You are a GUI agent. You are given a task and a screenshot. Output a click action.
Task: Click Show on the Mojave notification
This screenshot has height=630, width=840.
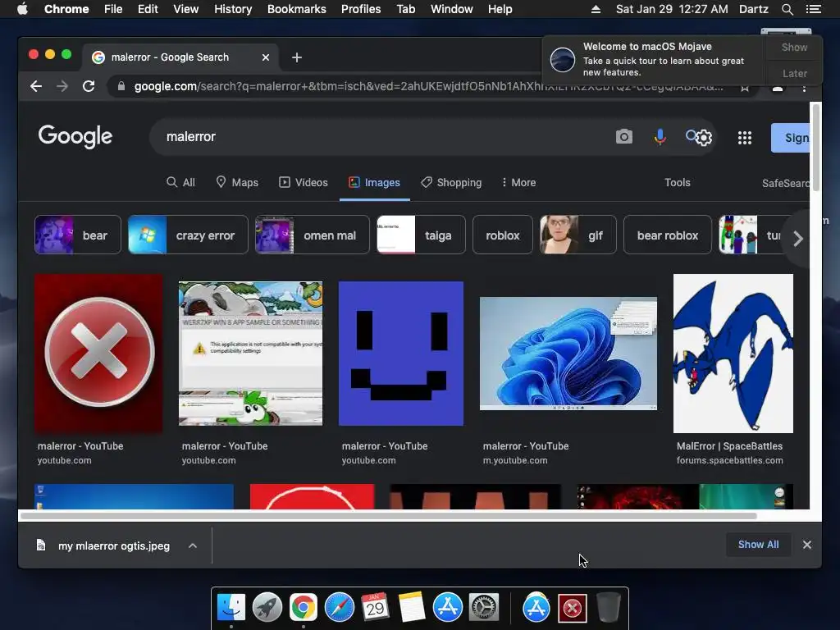(794, 47)
